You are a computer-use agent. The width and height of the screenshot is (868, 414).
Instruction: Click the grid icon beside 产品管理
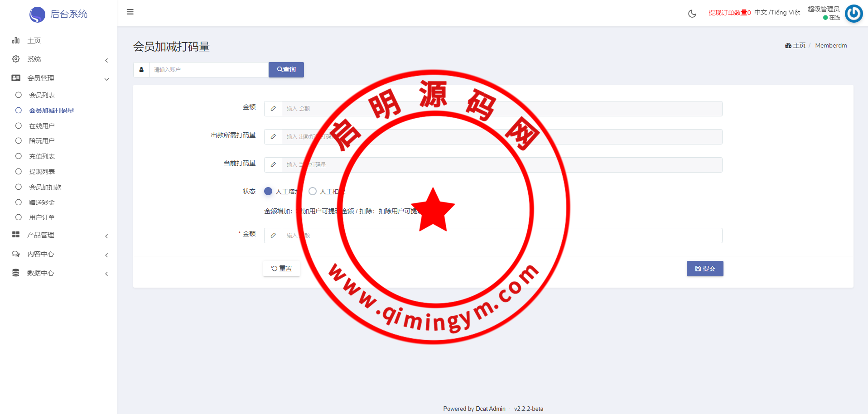click(16, 235)
